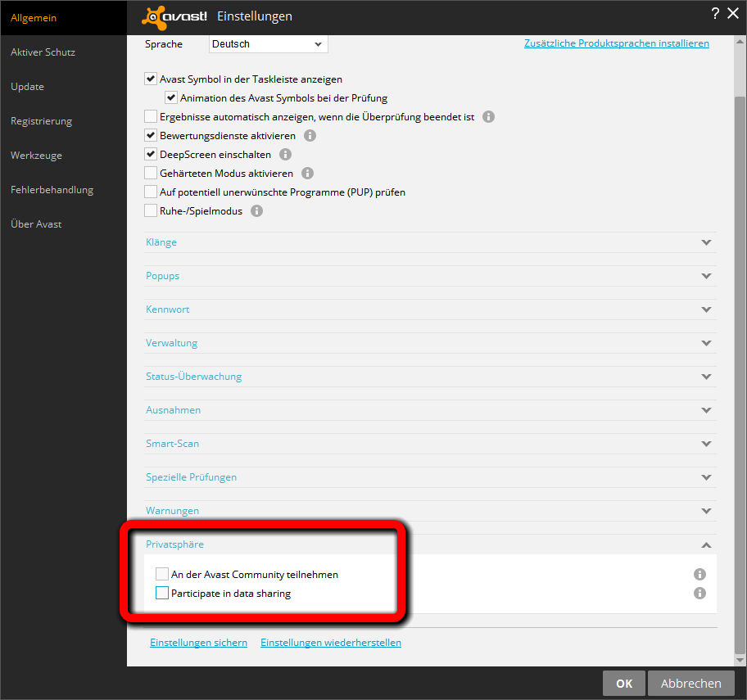The width and height of the screenshot is (747, 700).
Task: Click Zusätzliche Produktsprachen installieren link
Action: [x=617, y=43]
